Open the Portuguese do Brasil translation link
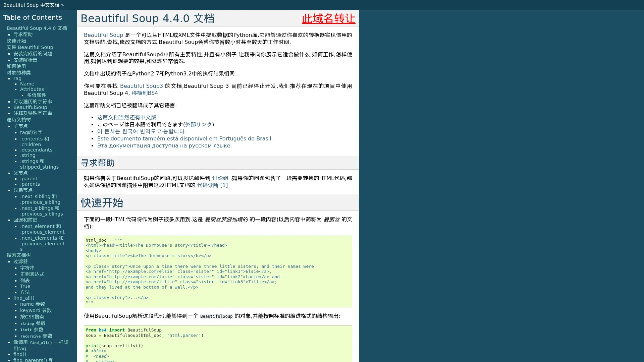 pyautogui.click(x=185, y=138)
